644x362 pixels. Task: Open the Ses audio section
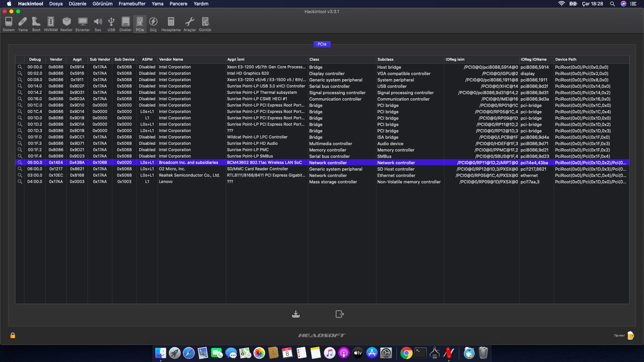point(97,24)
